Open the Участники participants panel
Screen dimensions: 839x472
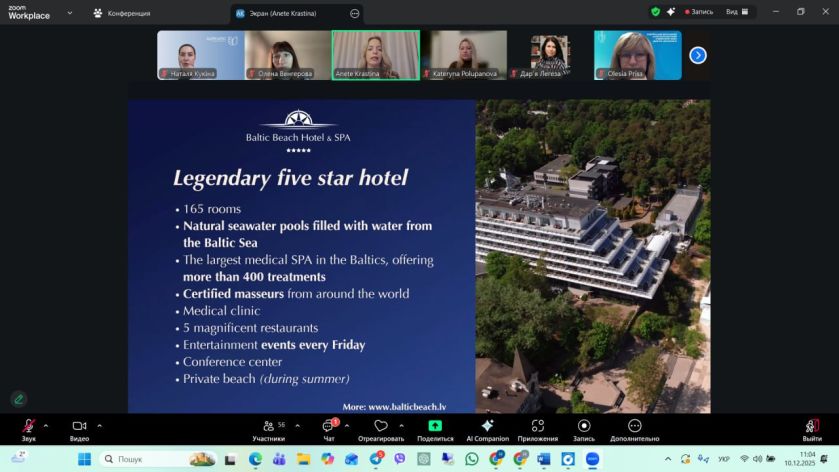coord(269,430)
